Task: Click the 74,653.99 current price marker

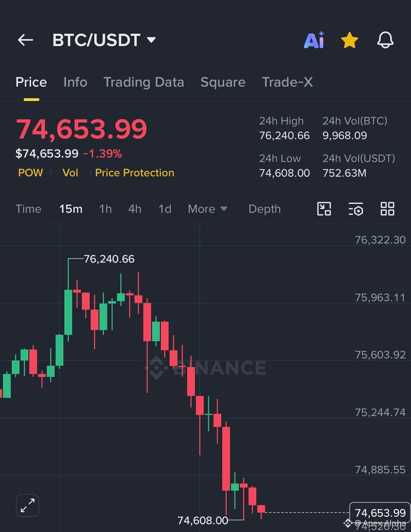Action: pos(380,513)
